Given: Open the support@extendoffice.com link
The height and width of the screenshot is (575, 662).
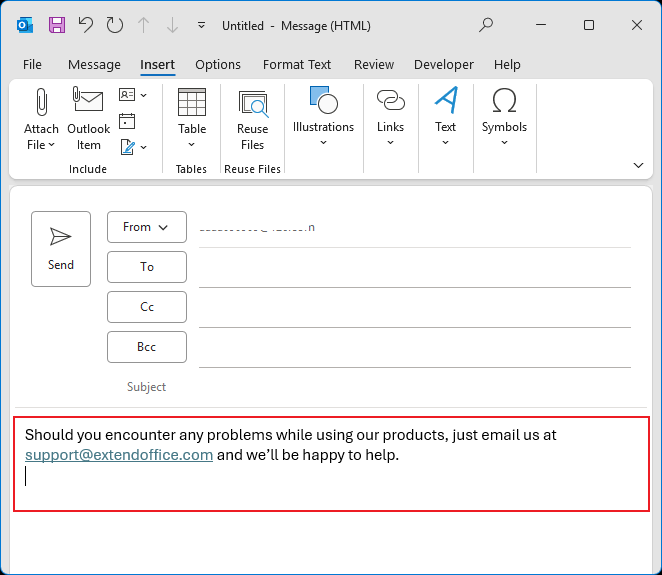Looking at the screenshot, I should [x=119, y=455].
